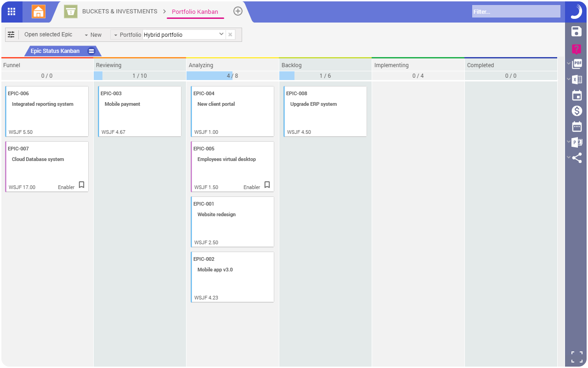588x368 pixels.
Task: Export the board to PowerPoint
Action: click(x=577, y=142)
